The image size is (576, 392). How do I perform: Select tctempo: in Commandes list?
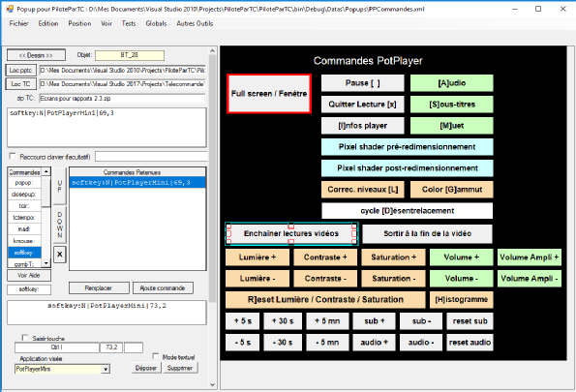[x=24, y=218]
